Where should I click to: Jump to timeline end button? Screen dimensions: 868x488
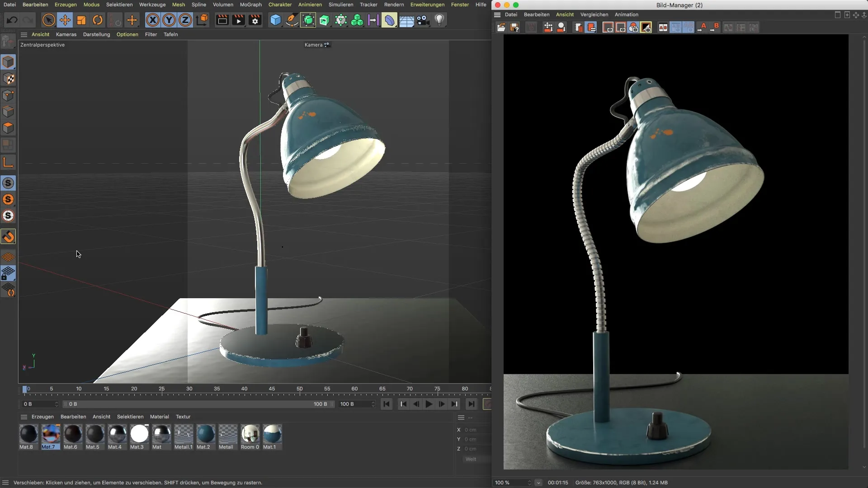click(472, 404)
